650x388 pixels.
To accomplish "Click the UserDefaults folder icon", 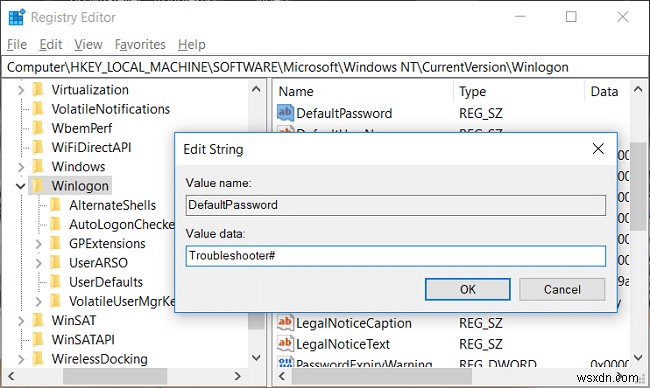I will click(56, 282).
